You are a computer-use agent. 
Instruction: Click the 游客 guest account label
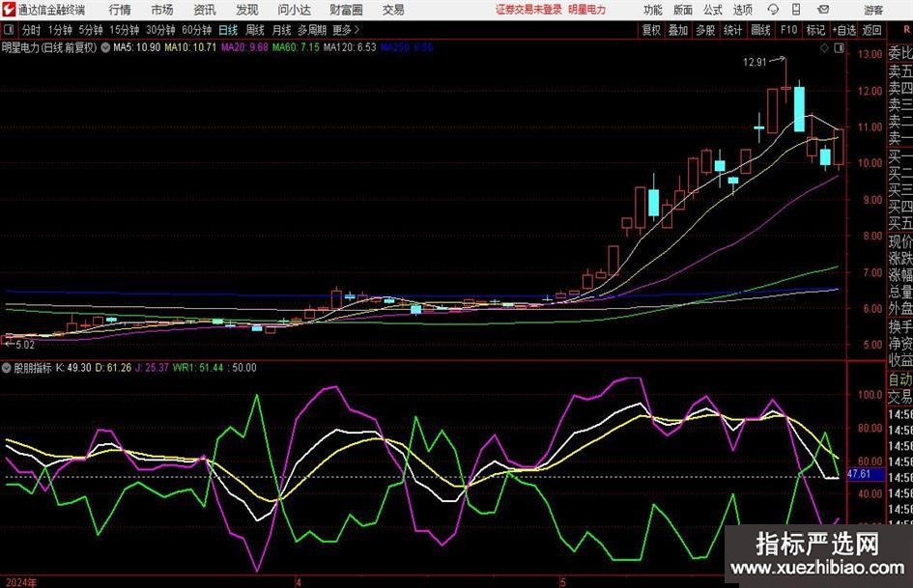(x=873, y=10)
